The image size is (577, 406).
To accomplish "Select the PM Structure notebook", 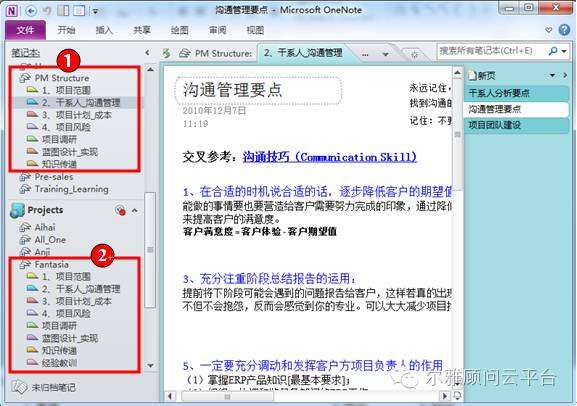I will (54, 78).
